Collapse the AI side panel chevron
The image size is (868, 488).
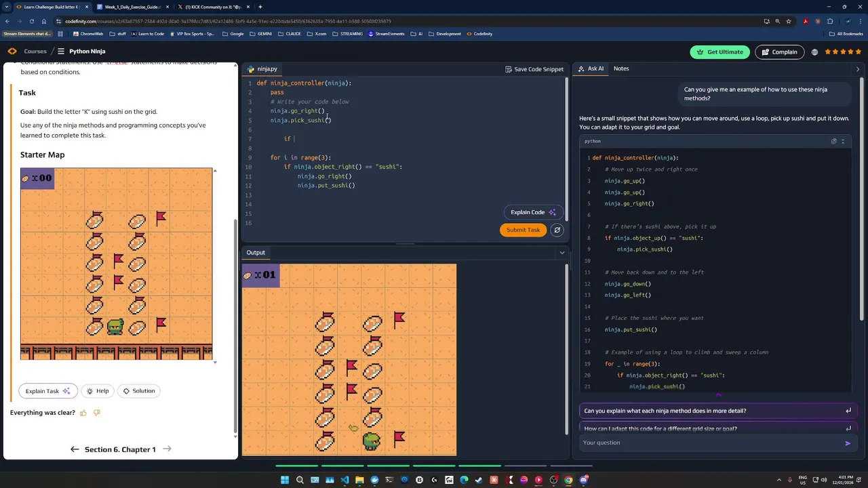[857, 69]
